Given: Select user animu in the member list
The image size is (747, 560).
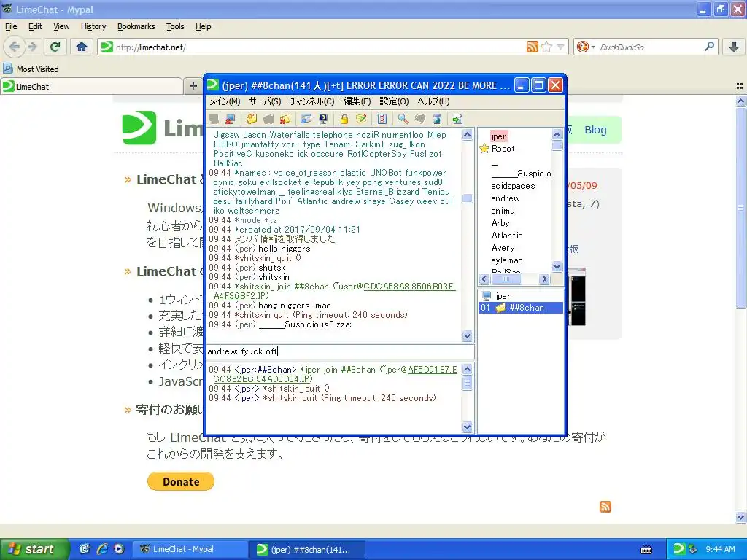Looking at the screenshot, I should coord(503,211).
